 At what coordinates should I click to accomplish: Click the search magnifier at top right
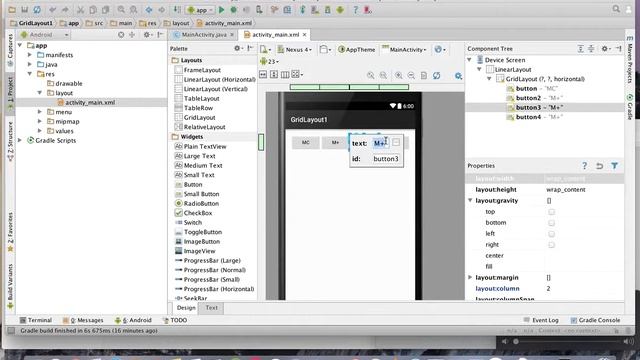click(x=616, y=9)
